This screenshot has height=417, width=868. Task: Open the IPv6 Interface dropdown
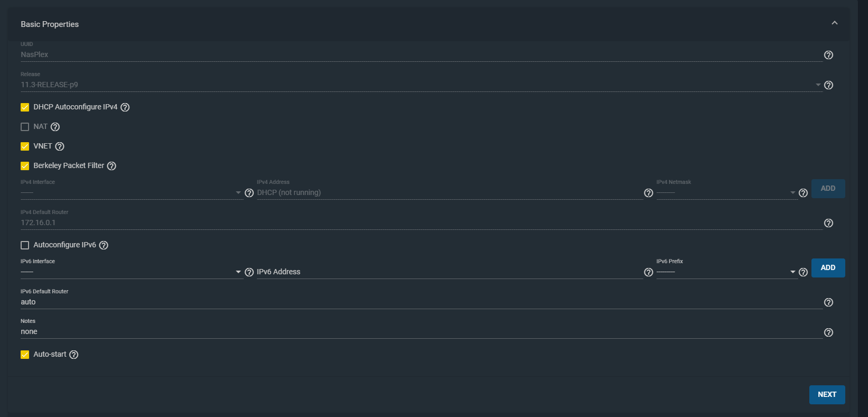pos(131,272)
